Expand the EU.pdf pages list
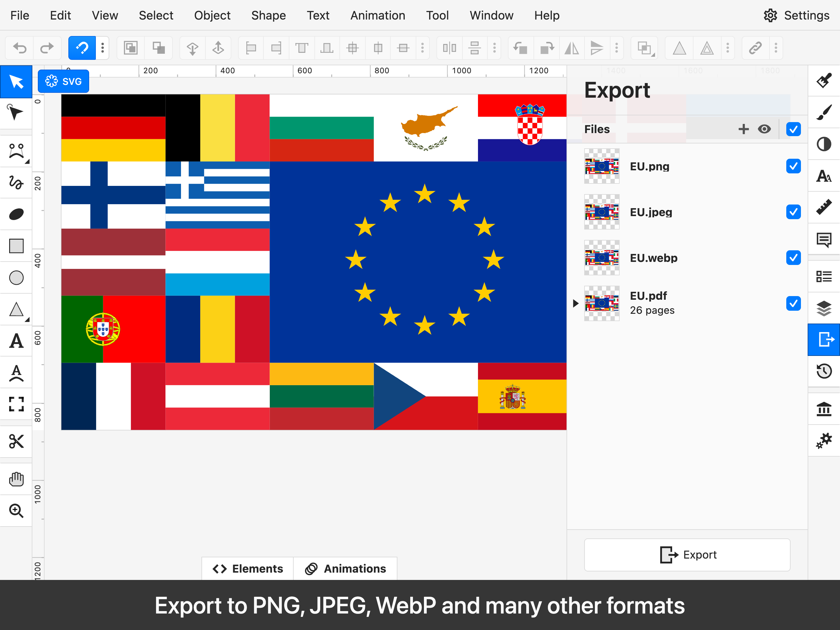This screenshot has width=840, height=630. click(575, 303)
